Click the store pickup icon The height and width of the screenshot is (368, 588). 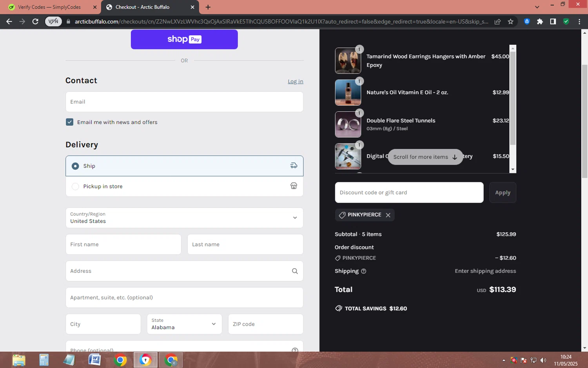(x=294, y=186)
